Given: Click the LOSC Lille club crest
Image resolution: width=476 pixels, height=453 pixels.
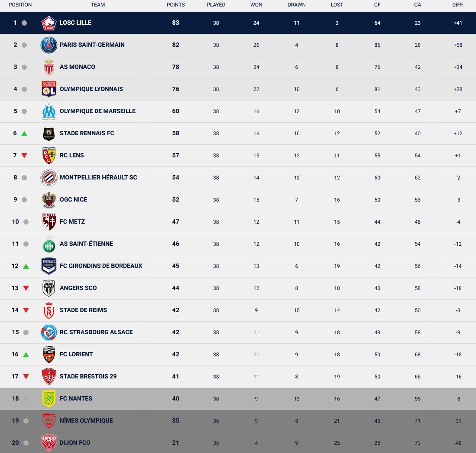Looking at the screenshot, I should [x=49, y=23].
